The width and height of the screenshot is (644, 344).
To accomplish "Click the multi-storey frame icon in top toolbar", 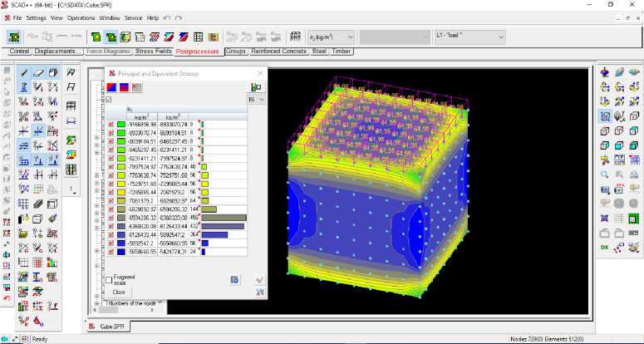I will [295, 37].
